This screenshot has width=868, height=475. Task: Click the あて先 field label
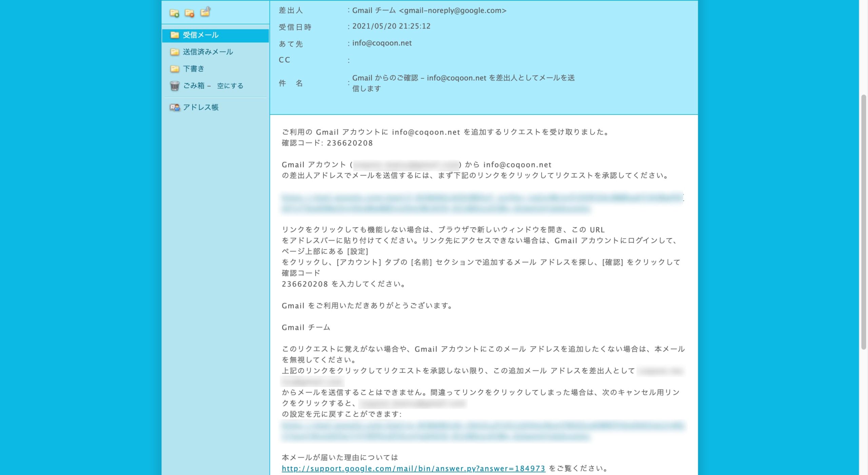pyautogui.click(x=291, y=44)
